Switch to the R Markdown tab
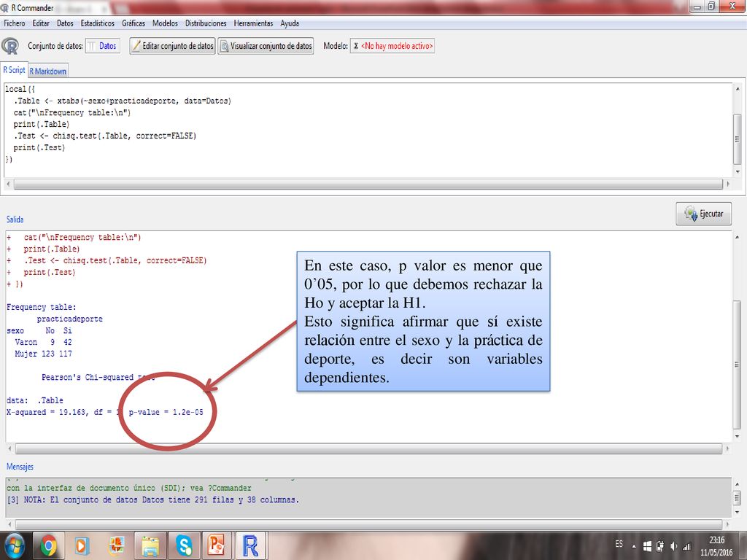The width and height of the screenshot is (747, 560). (48, 71)
